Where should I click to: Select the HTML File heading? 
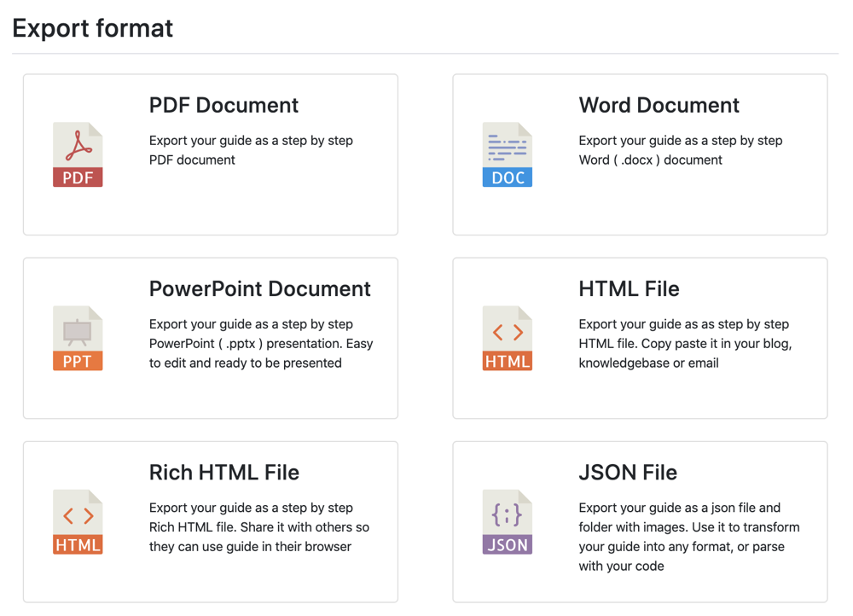(629, 288)
